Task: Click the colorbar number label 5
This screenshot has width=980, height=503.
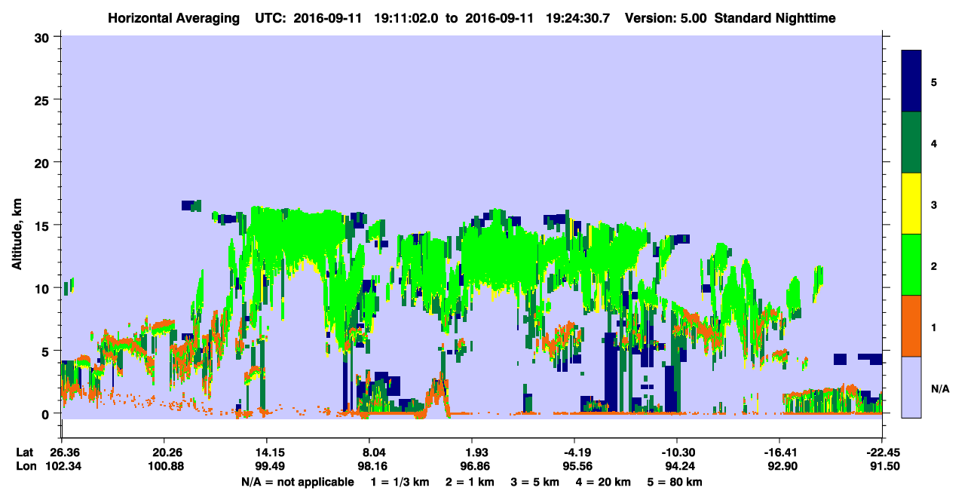Action: tap(934, 81)
